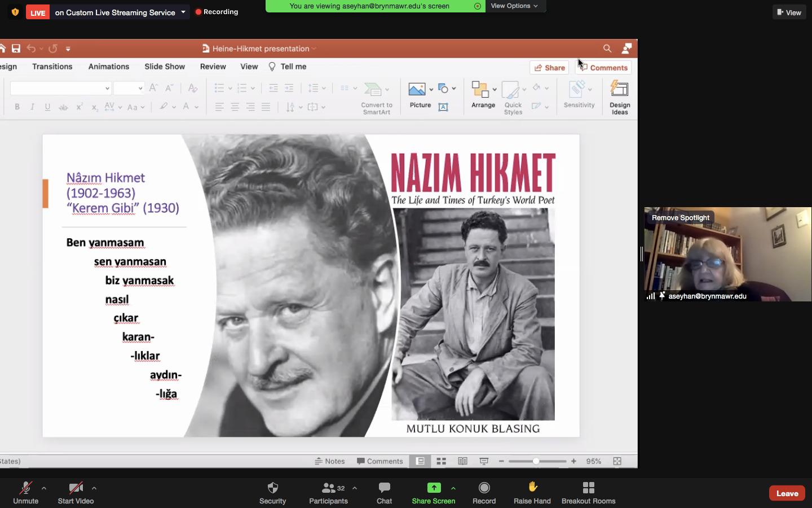Click Clear Formatting icon

click(x=192, y=87)
